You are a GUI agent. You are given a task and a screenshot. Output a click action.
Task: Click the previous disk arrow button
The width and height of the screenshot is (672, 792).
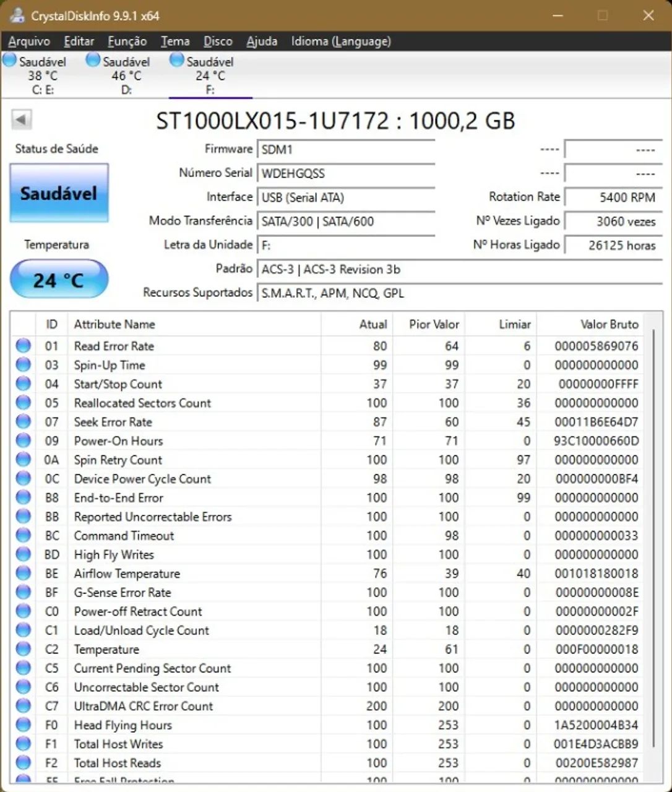click(22, 119)
